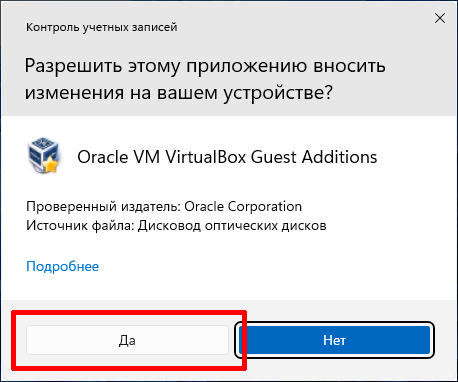
Task: Click heading line Разрешить этому приложению вносить
Action: click(205, 66)
